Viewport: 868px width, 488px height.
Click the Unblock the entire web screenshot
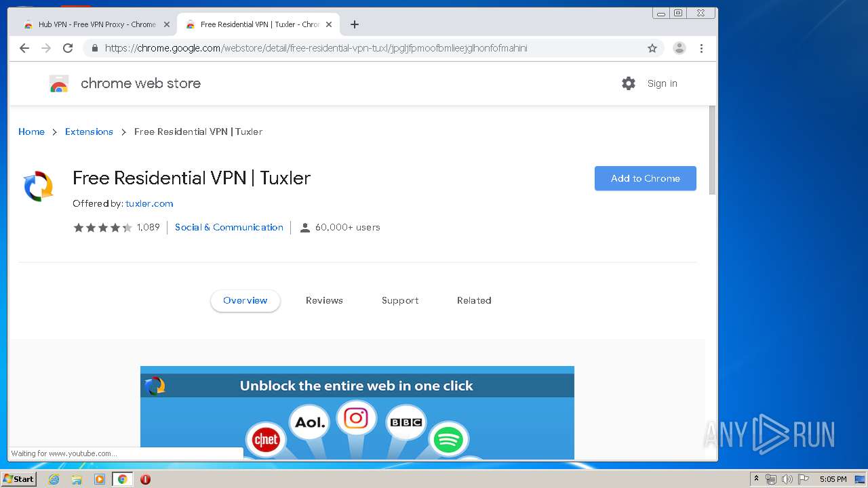[x=357, y=413]
